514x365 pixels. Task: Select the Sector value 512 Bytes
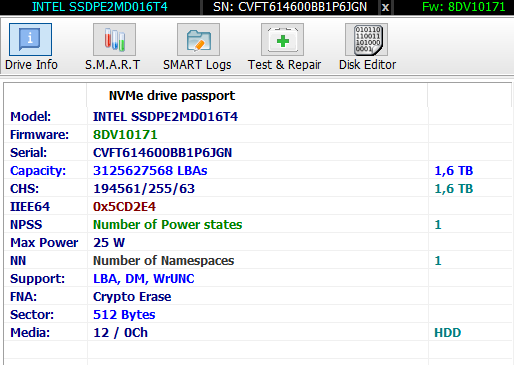(124, 315)
